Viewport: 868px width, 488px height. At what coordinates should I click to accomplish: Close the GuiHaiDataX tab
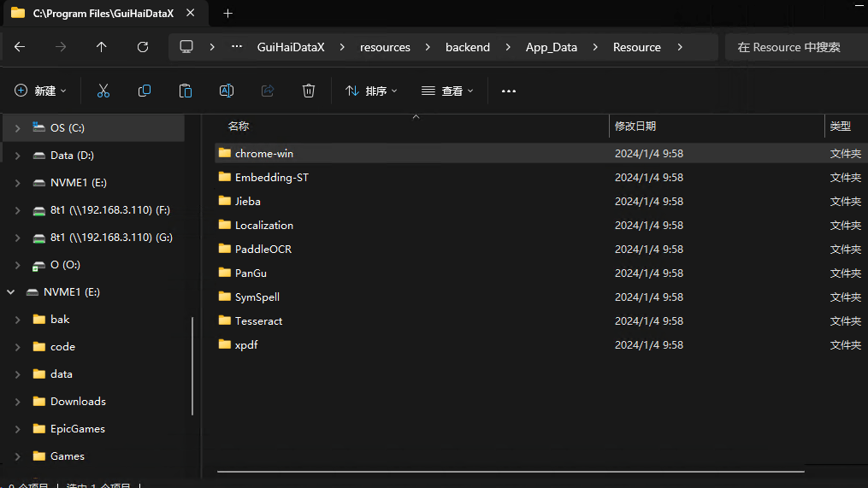pos(191,13)
